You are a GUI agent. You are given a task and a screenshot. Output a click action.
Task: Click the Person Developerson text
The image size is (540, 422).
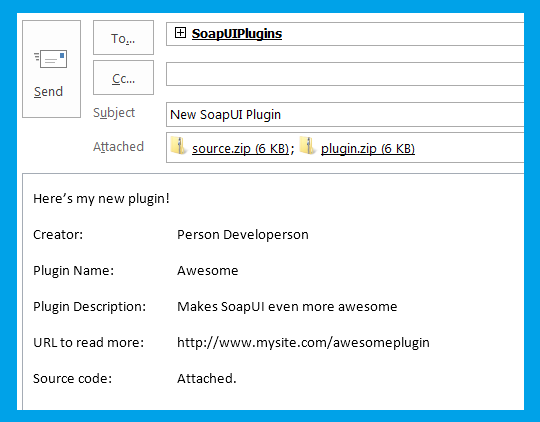(243, 235)
